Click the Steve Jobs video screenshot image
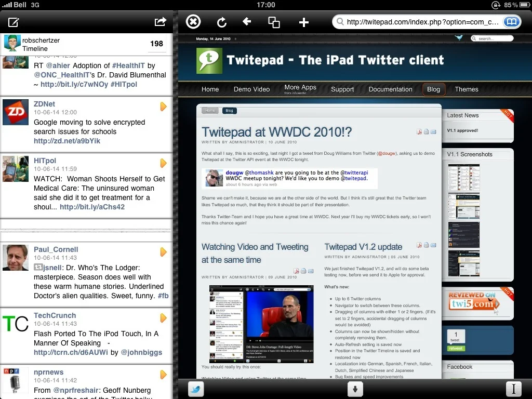Screen dimensions: 532x399 click(x=261, y=324)
